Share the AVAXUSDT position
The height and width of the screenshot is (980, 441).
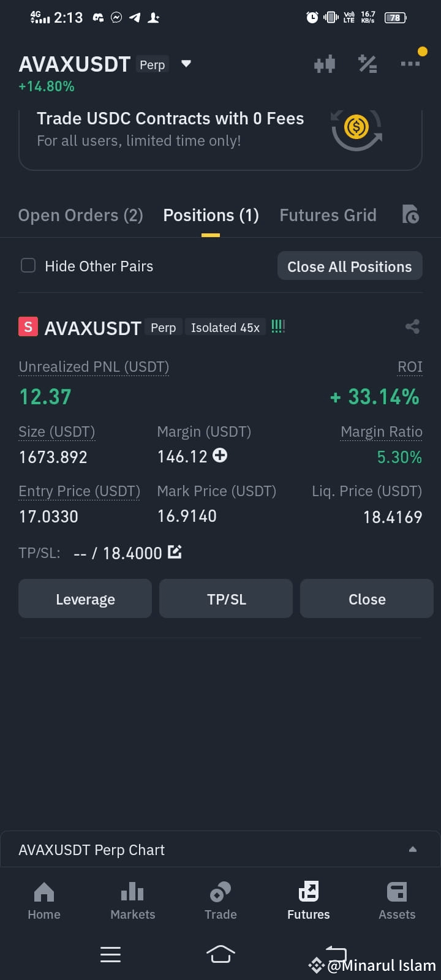click(412, 326)
